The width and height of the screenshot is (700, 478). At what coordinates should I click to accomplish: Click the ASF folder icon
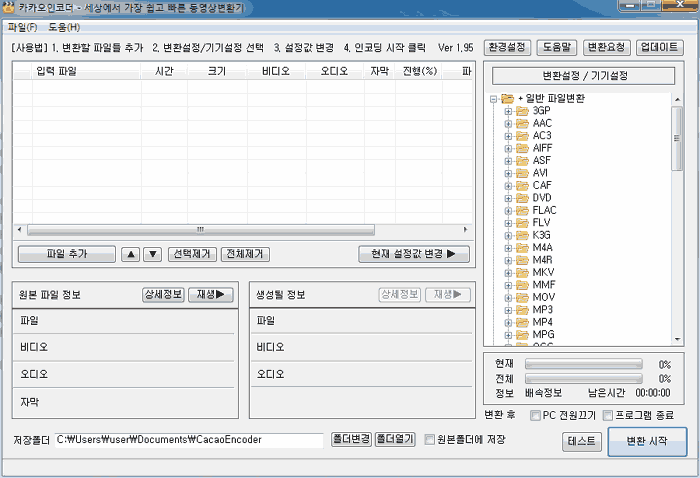522,161
